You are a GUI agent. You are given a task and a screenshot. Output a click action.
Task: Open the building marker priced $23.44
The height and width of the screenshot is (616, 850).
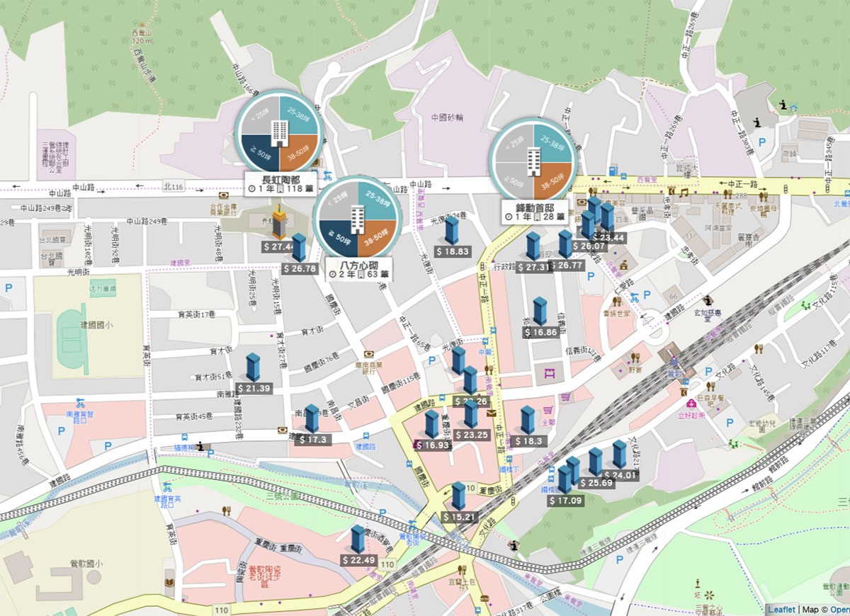pos(607,217)
